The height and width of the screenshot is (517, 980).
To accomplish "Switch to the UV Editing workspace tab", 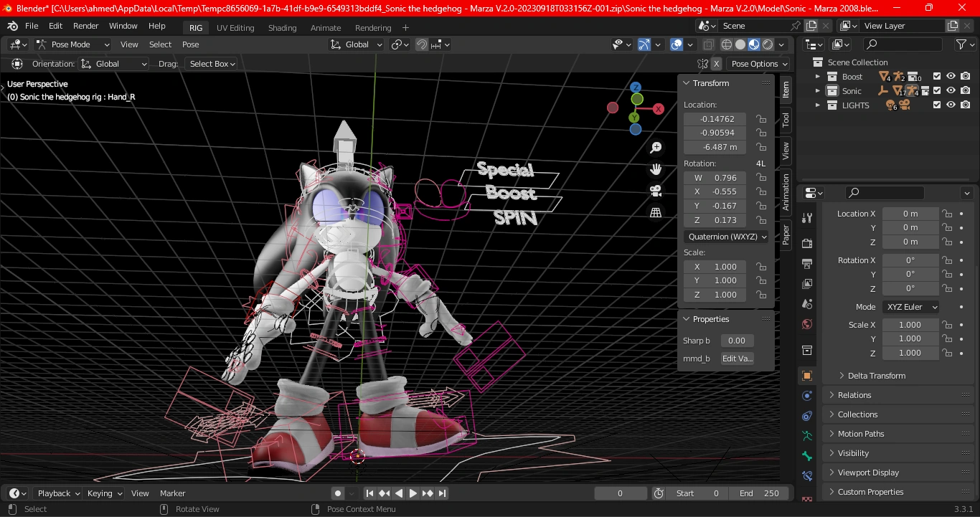I will tap(235, 28).
